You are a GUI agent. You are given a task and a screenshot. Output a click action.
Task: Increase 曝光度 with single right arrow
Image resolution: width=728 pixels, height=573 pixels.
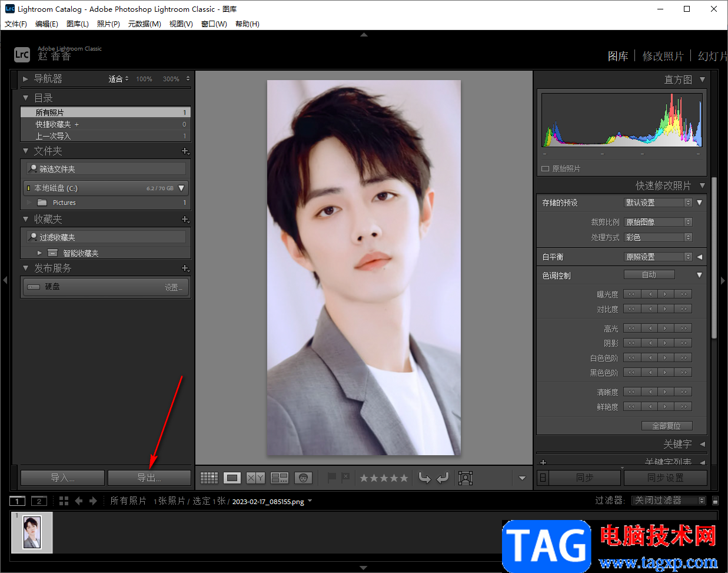[x=665, y=294]
